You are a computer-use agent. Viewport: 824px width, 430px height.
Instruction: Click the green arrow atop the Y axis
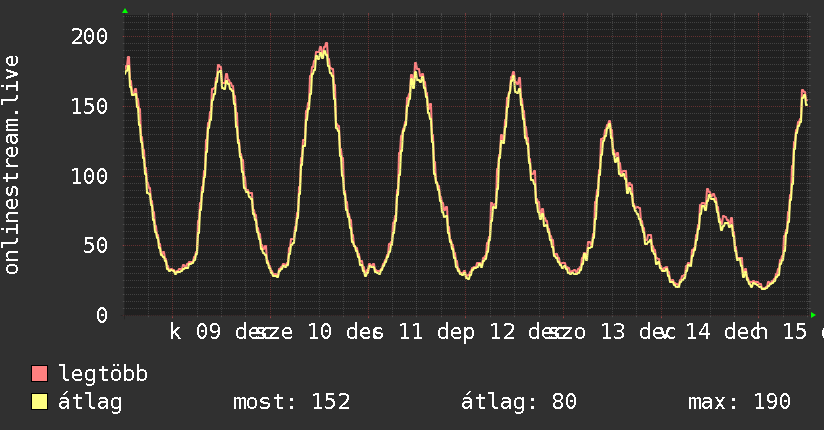click(125, 11)
